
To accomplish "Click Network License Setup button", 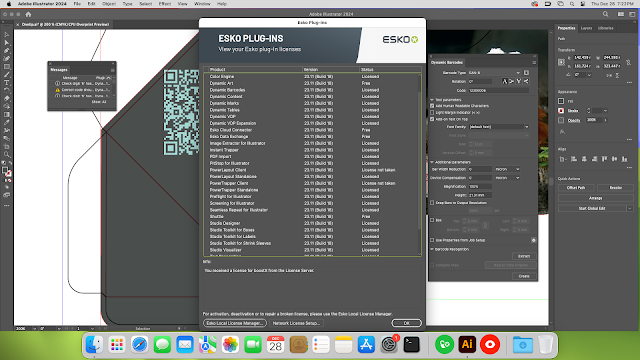I will [x=296, y=323].
